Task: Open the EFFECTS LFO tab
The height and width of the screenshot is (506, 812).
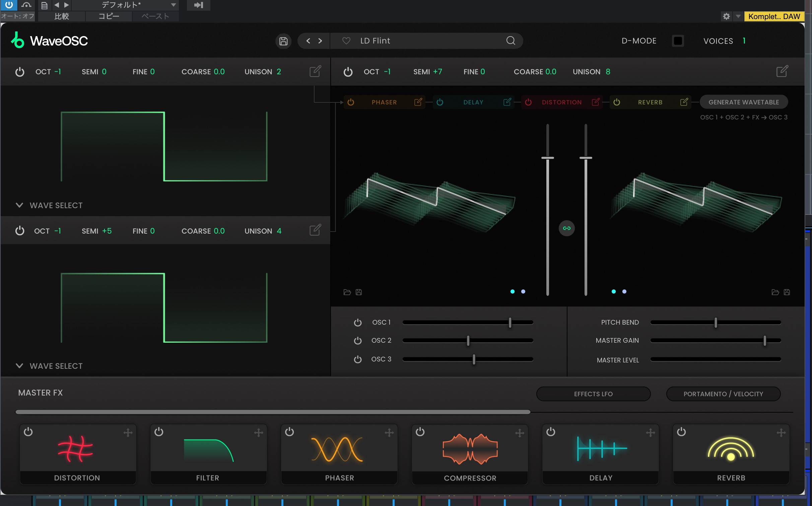Action: pos(593,394)
